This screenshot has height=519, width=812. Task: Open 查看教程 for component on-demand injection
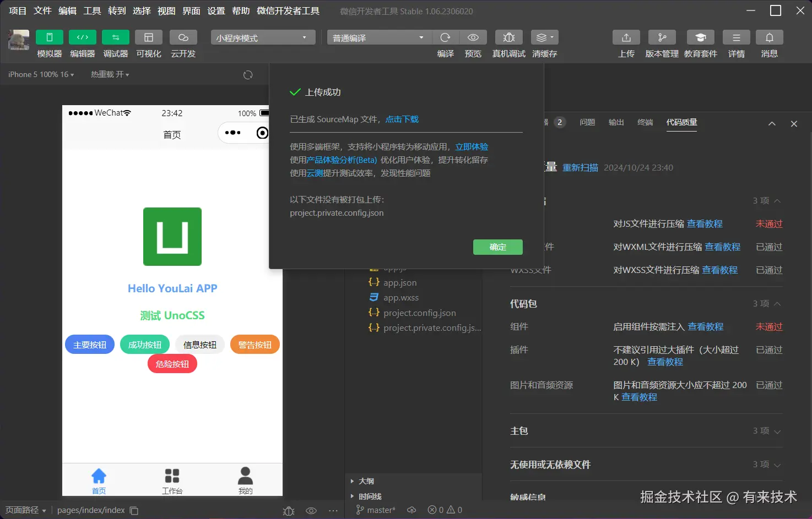705,326
